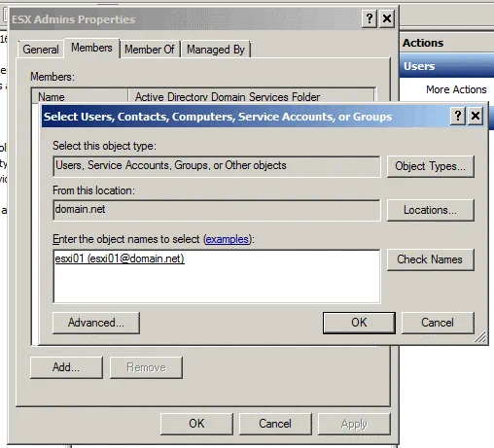Cancel the Select Users dialog
This screenshot has height=448, width=494.
pyautogui.click(x=438, y=323)
